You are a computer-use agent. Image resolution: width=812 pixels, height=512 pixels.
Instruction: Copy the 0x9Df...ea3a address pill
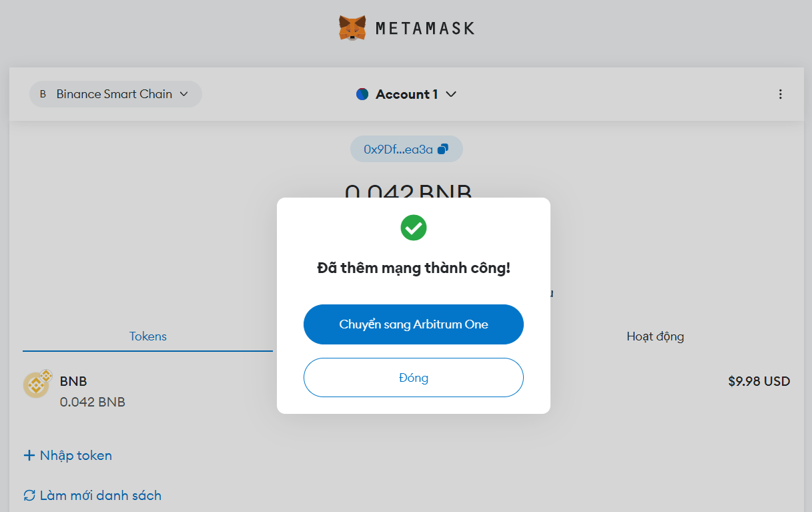point(398,150)
